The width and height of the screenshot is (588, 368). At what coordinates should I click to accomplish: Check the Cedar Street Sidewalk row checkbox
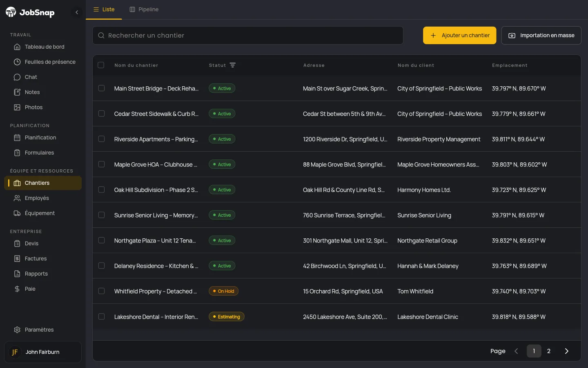click(102, 114)
